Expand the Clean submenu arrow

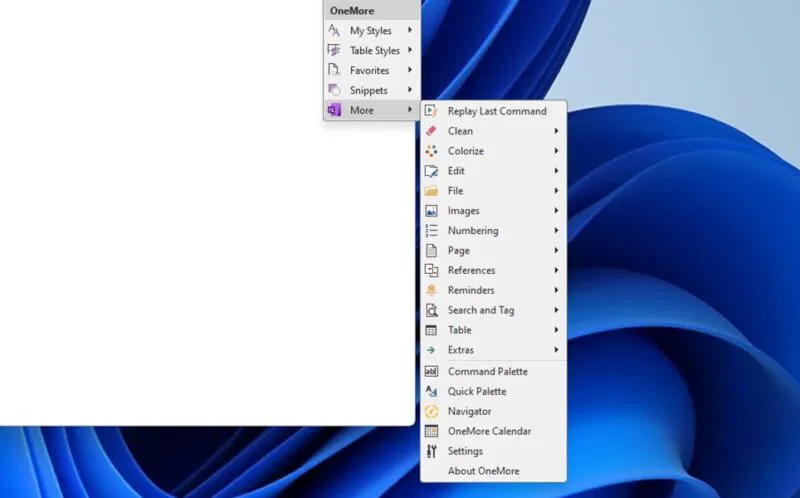click(556, 131)
